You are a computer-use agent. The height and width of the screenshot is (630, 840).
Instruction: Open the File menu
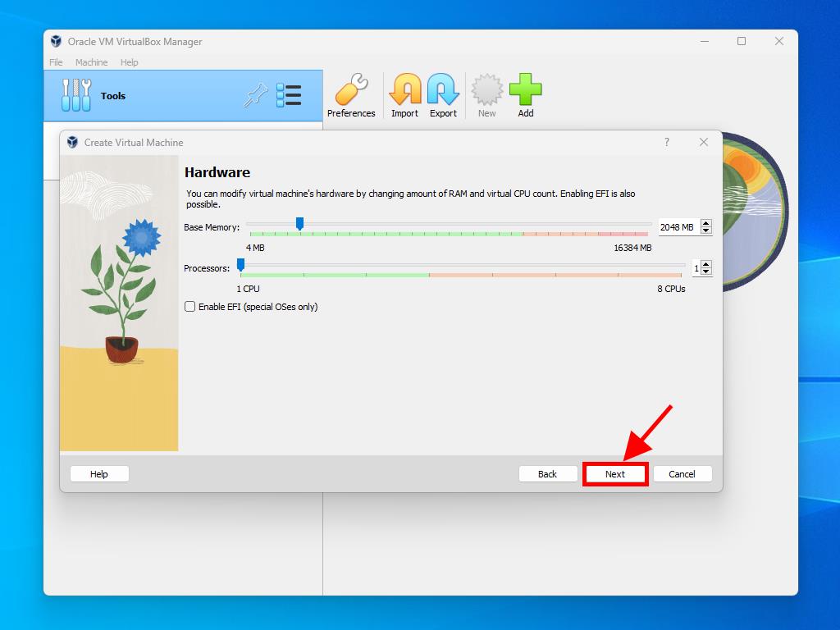[x=56, y=62]
